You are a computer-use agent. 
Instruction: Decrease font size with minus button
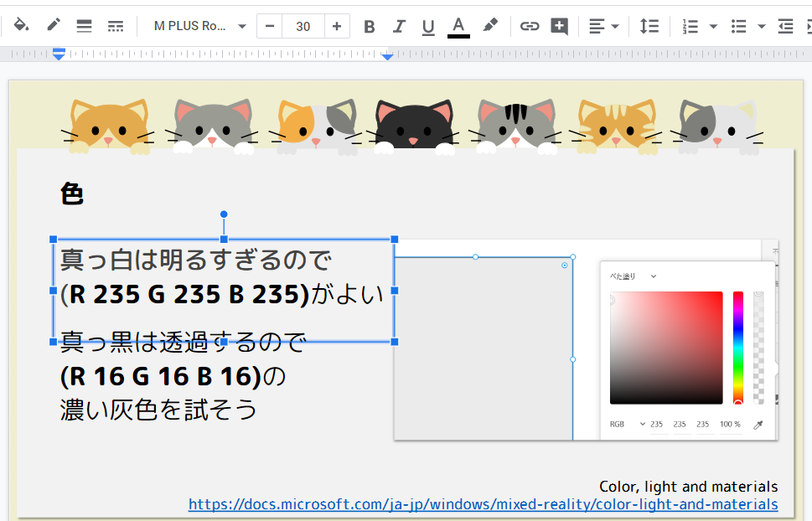click(269, 26)
